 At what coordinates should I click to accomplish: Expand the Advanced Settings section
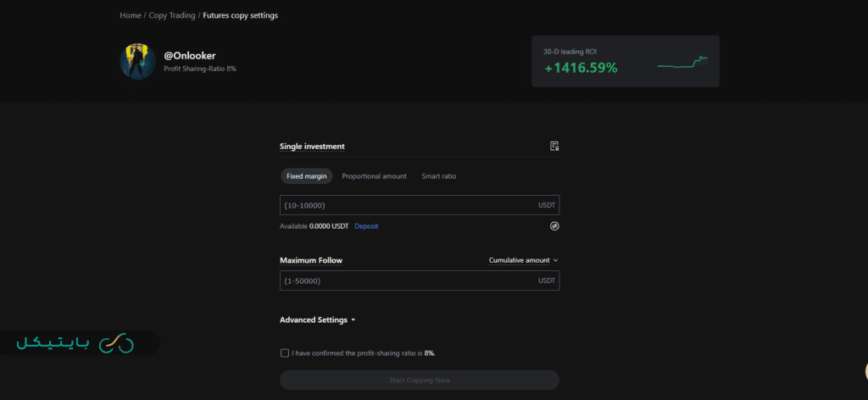(x=317, y=320)
